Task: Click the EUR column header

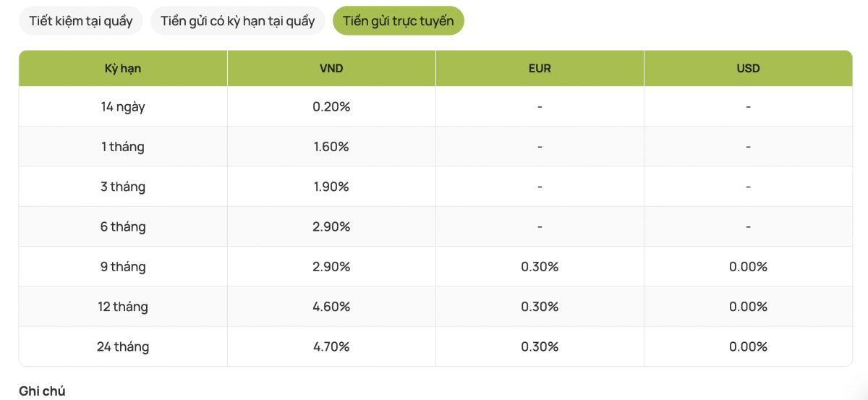Action: pyautogui.click(x=540, y=68)
